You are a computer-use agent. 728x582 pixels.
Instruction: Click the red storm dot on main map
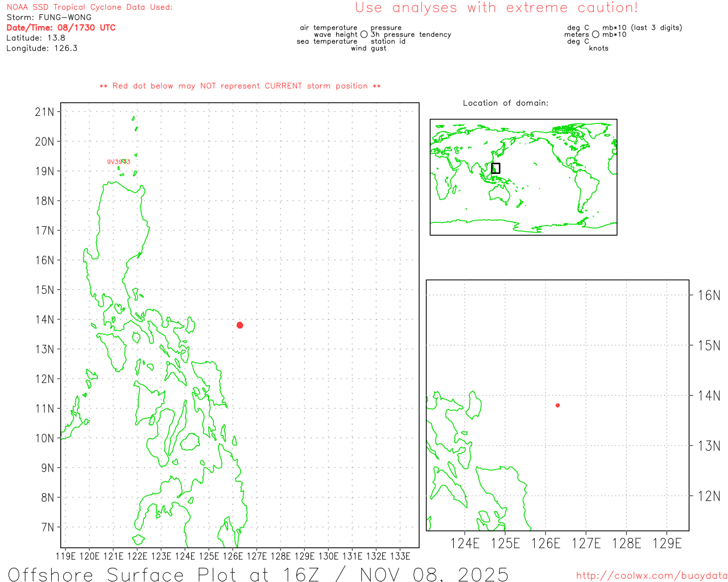[x=240, y=325]
